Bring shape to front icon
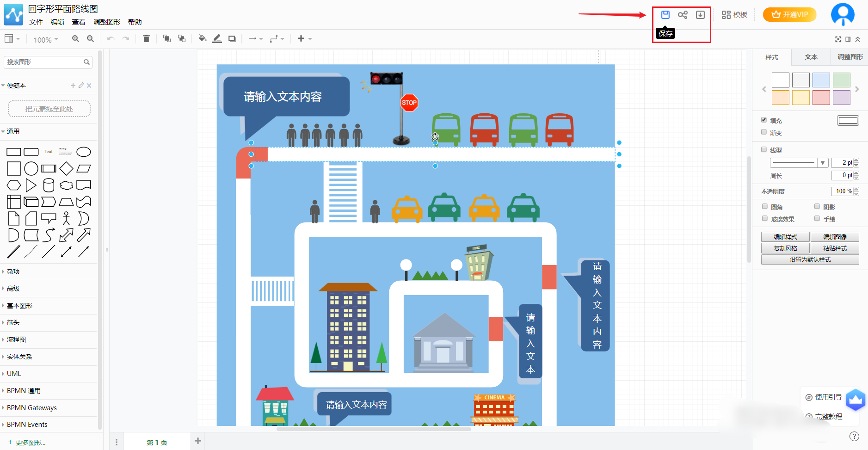The width and height of the screenshot is (868, 450). tap(167, 39)
